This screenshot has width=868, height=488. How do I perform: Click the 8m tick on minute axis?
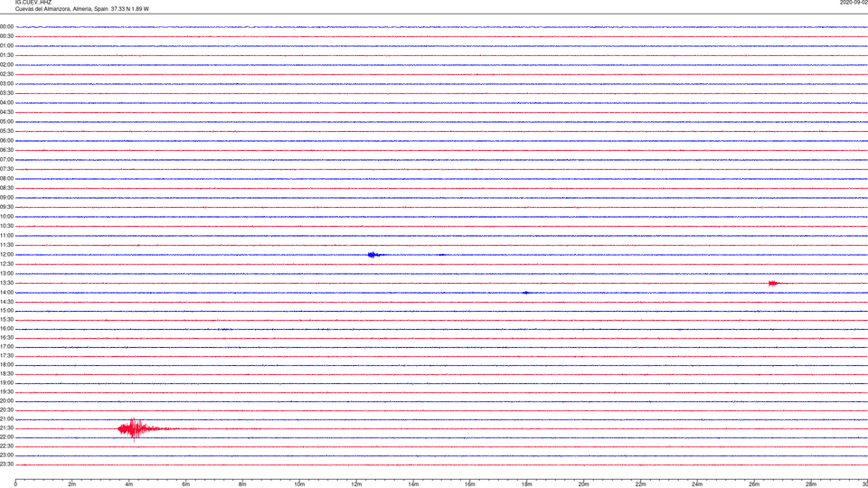click(x=242, y=484)
